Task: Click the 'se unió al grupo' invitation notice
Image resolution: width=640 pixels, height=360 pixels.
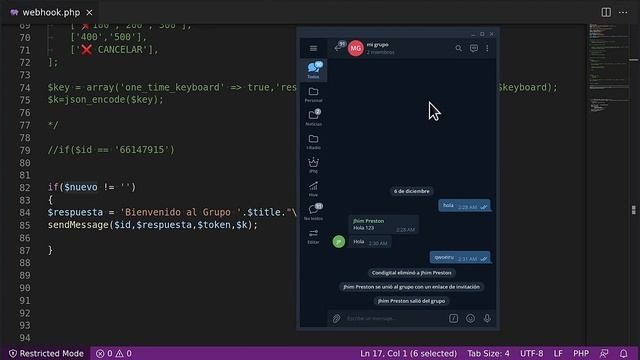Action: tap(411, 287)
